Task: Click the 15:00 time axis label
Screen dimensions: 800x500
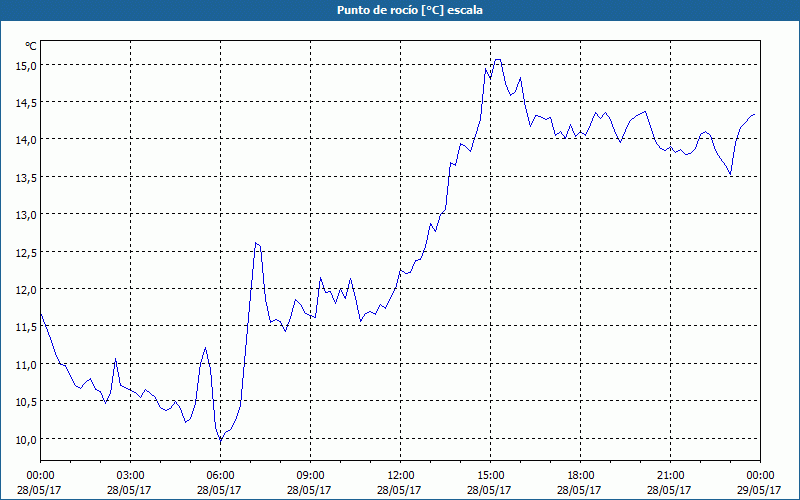Action: pos(490,476)
